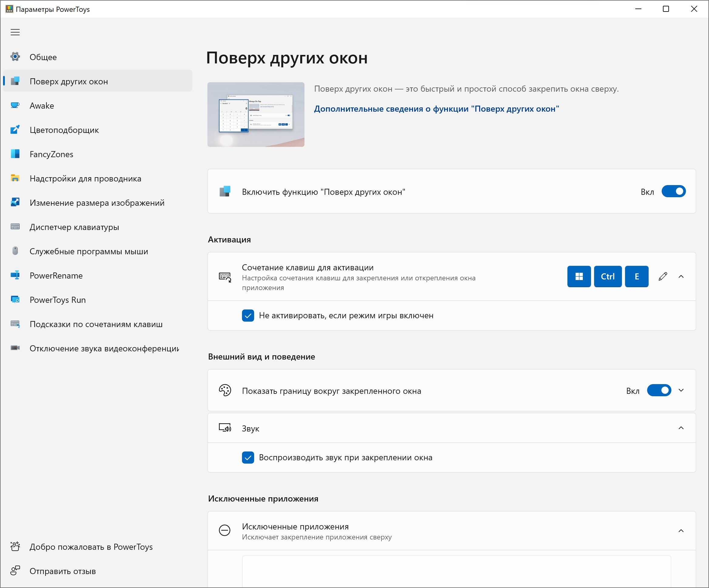Click the Отправить отзыв feedback icon

pyautogui.click(x=15, y=571)
